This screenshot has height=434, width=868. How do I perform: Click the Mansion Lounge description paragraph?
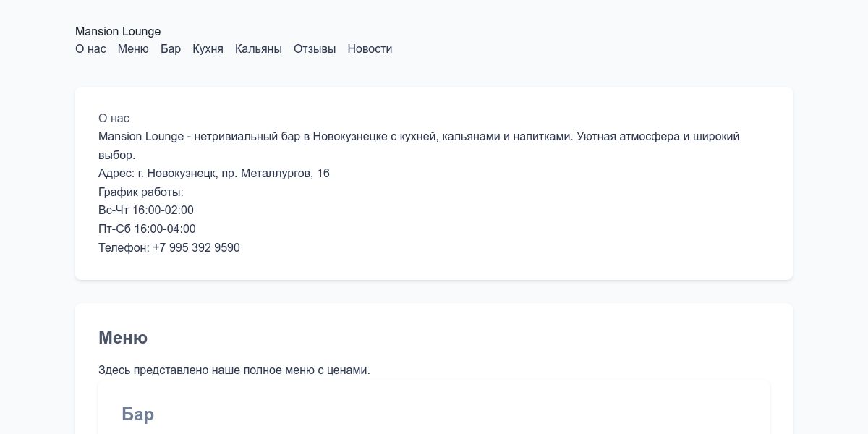pyautogui.click(x=419, y=146)
